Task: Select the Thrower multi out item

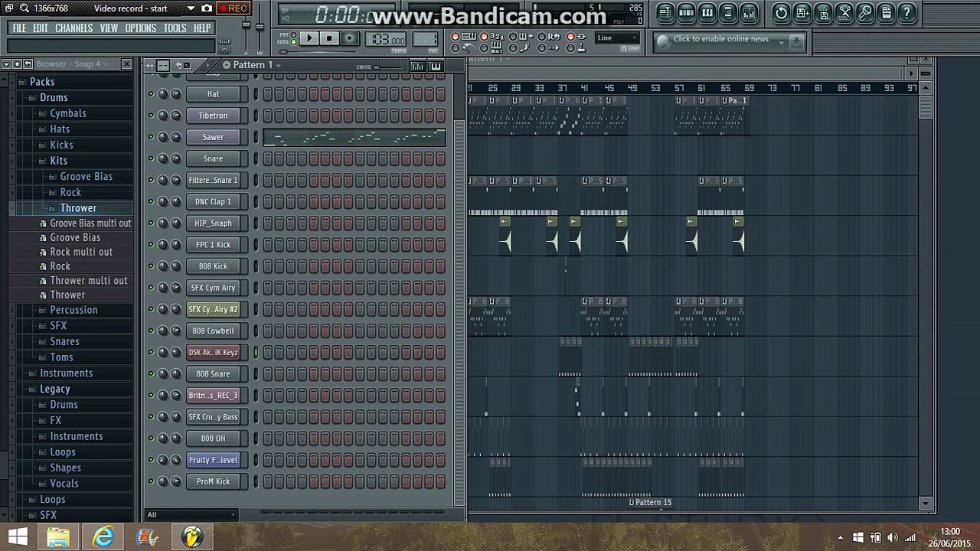Action: tap(89, 281)
